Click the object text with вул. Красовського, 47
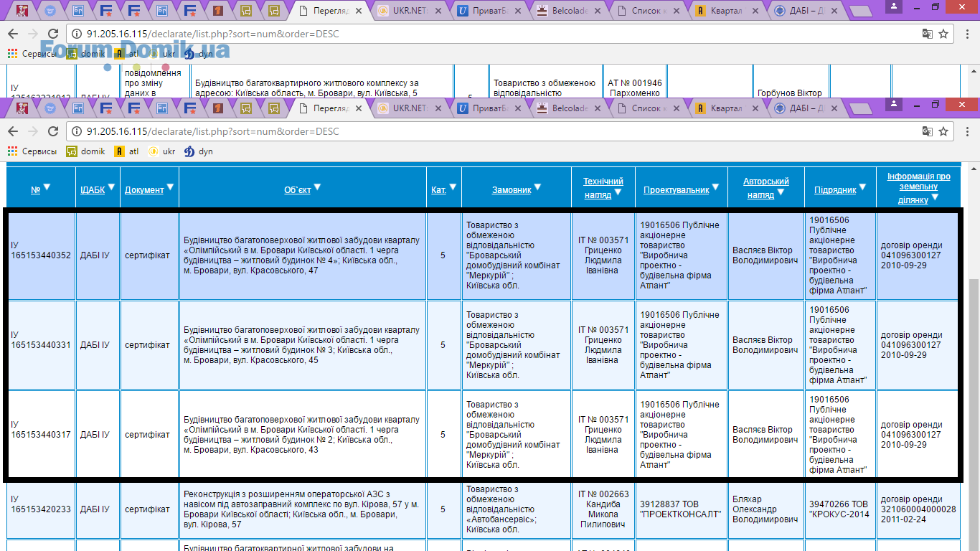Image resolution: width=980 pixels, height=551 pixels. [x=302, y=255]
